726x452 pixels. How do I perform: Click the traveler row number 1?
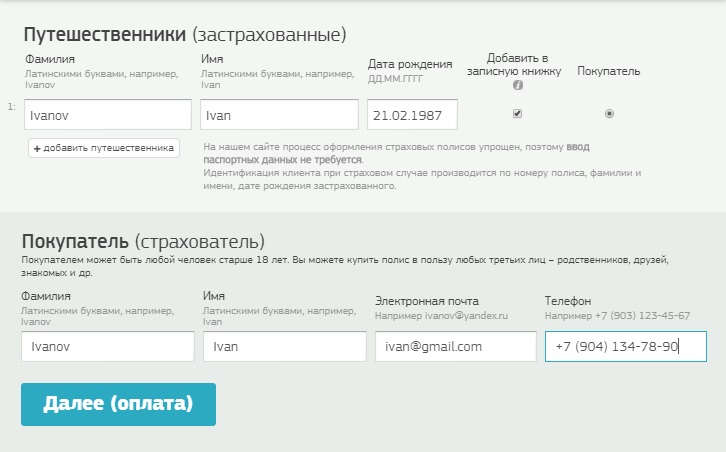point(11,106)
